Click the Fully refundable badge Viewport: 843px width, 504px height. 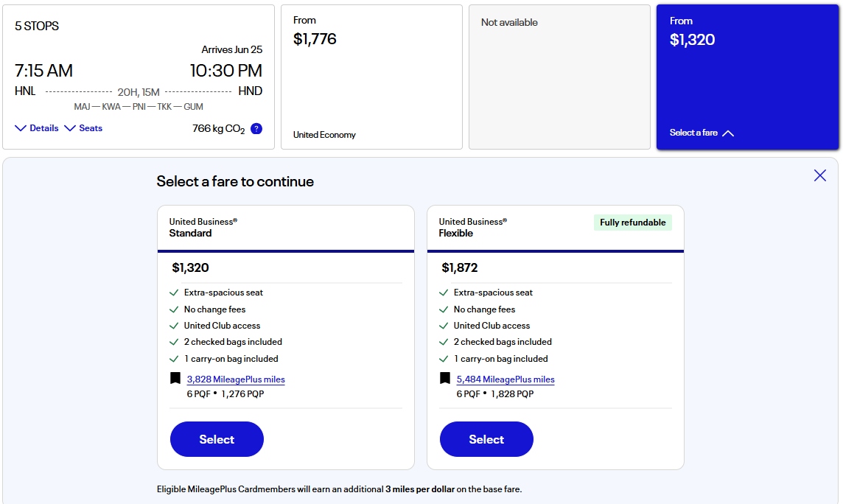tap(633, 223)
